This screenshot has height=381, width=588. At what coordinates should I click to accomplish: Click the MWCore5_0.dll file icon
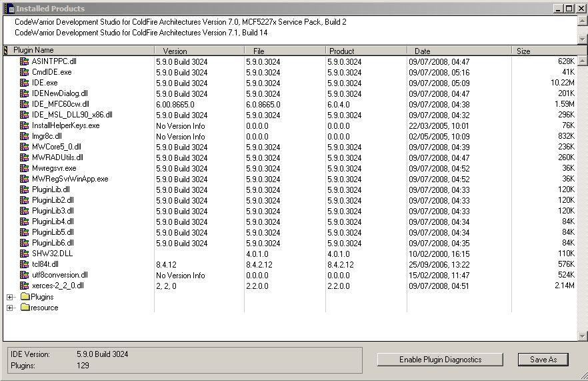coord(25,147)
